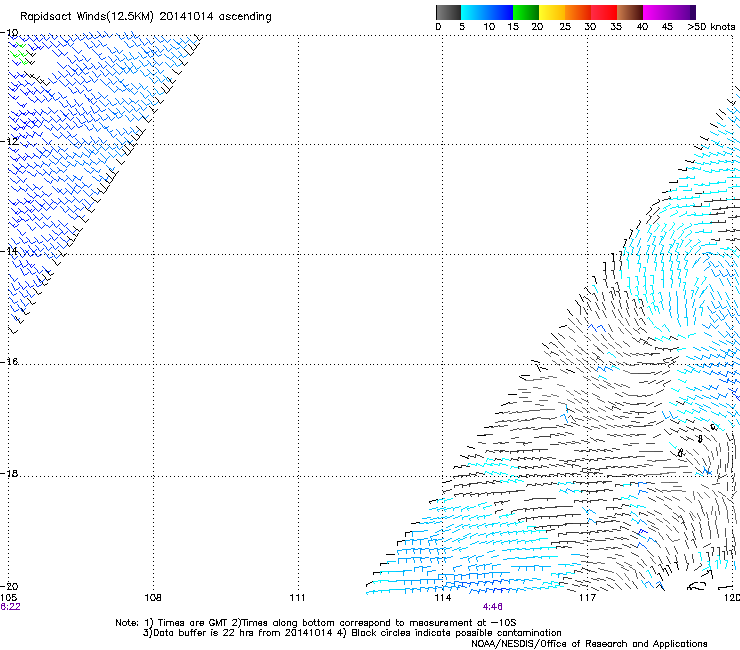Click the gray 0-5 knots color swatch
Image resolution: width=740 pixels, height=650 pixels.
point(448,12)
